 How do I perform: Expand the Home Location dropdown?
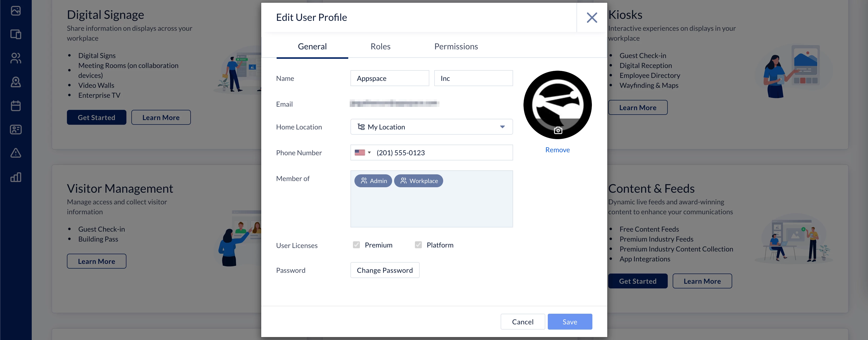(x=431, y=127)
